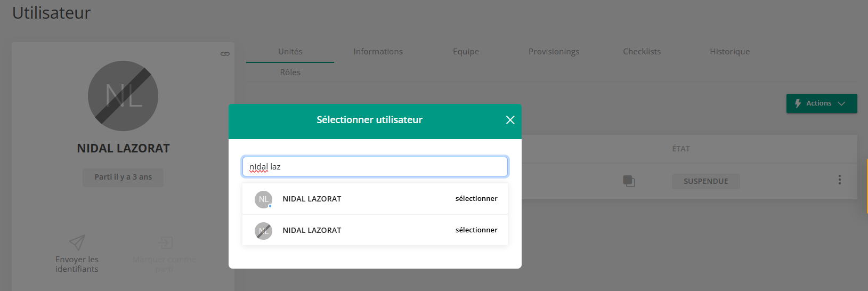Click the Marquer comme parti icon

(x=165, y=242)
